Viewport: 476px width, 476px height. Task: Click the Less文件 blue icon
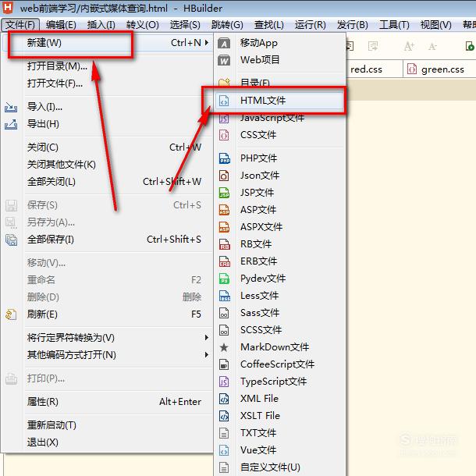coord(225,296)
